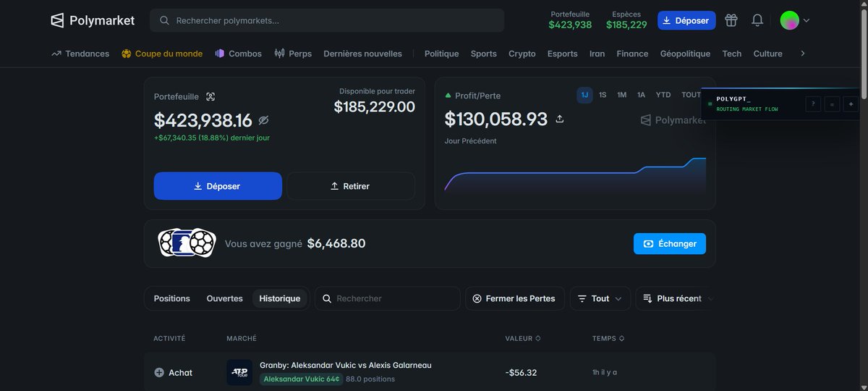This screenshot has height=391, width=868.
Task: Click the $6,468.80 winnings amount
Action: 336,243
